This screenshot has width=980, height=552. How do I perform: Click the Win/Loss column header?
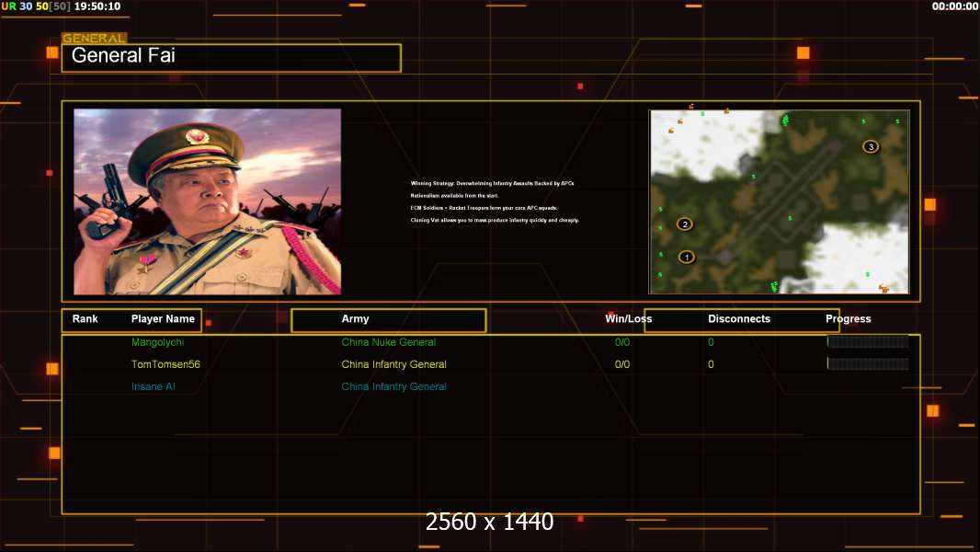pos(628,319)
